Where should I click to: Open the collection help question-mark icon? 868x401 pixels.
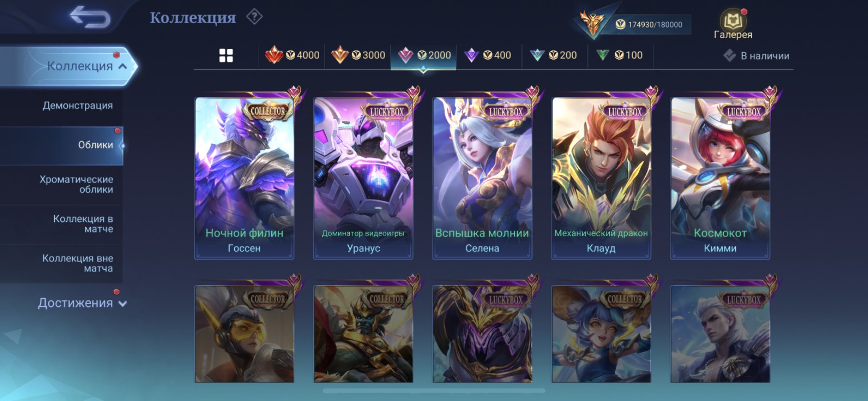pos(254,17)
